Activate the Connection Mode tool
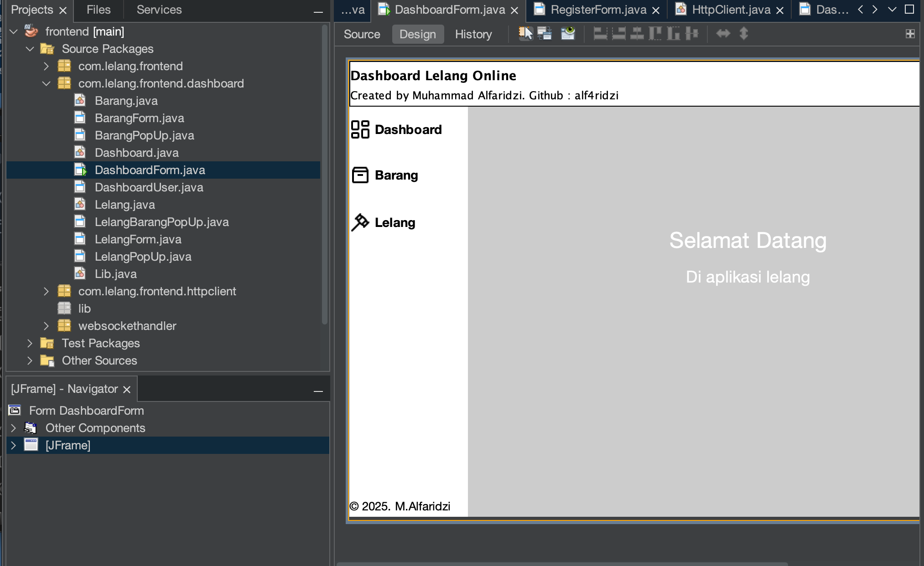 [545, 34]
